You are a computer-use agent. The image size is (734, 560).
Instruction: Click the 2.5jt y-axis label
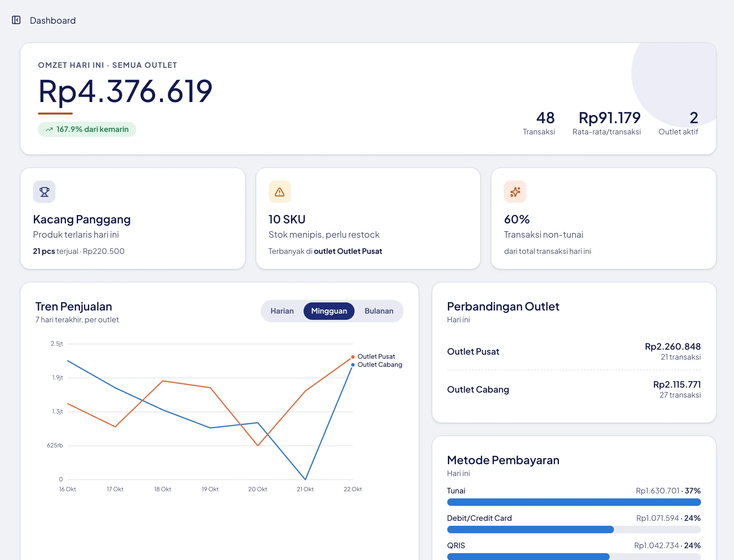(x=57, y=344)
